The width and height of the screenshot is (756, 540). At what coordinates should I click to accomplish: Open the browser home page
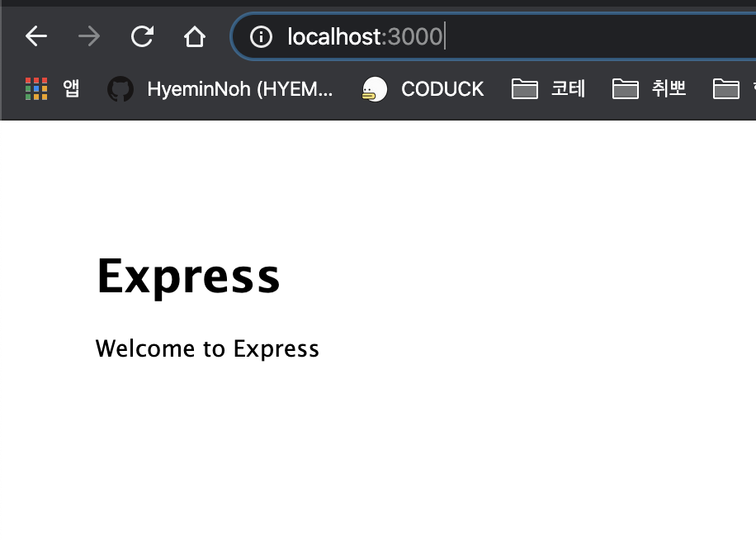[x=195, y=36]
